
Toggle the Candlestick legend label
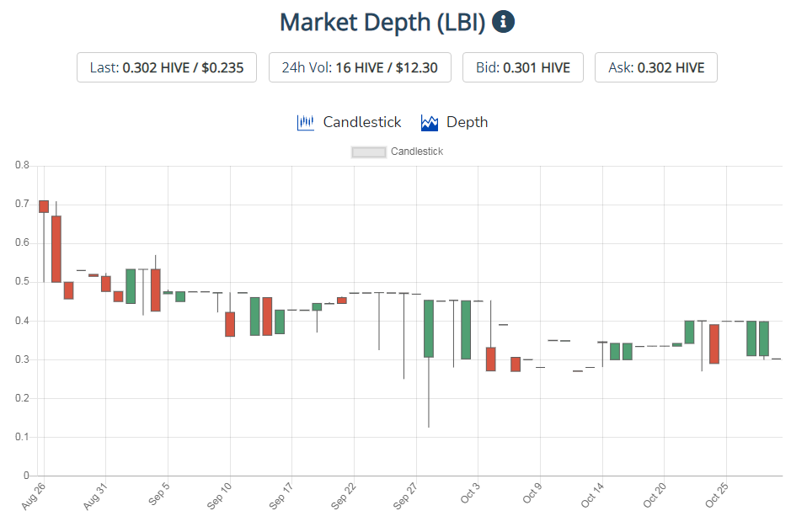416,152
